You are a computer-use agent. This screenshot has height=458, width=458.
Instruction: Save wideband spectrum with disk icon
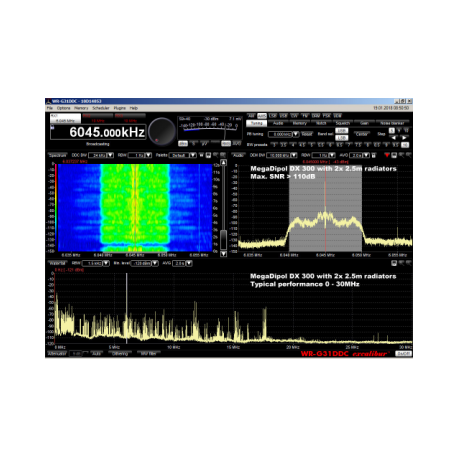pyautogui.click(x=394, y=263)
